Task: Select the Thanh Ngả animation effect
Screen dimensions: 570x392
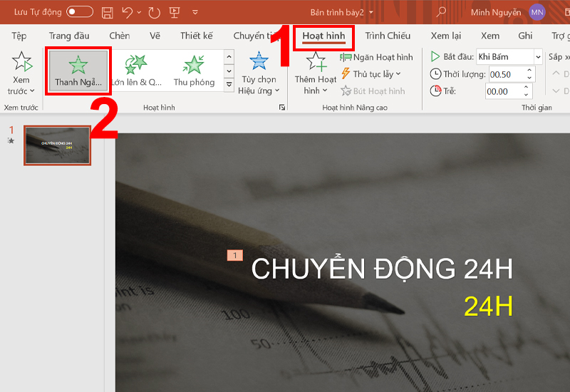Action: pos(78,71)
